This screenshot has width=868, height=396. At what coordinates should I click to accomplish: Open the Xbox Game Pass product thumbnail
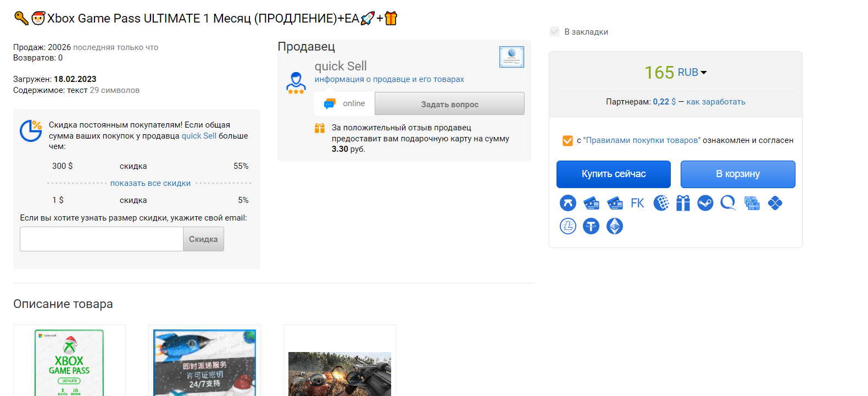pyautogui.click(x=69, y=362)
